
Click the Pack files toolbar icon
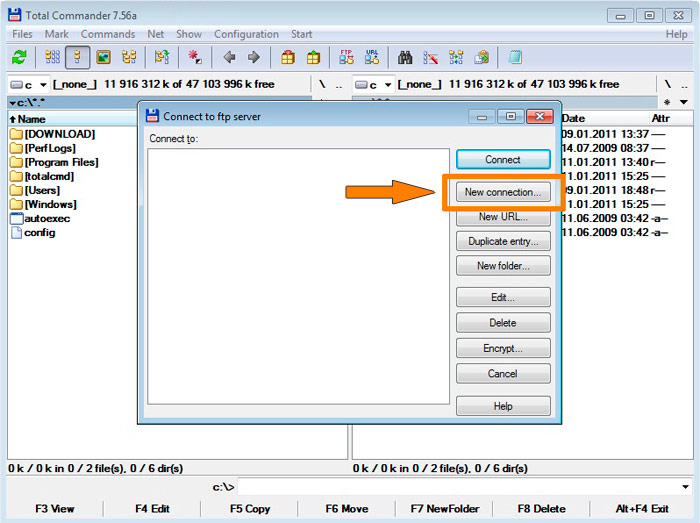(x=288, y=58)
